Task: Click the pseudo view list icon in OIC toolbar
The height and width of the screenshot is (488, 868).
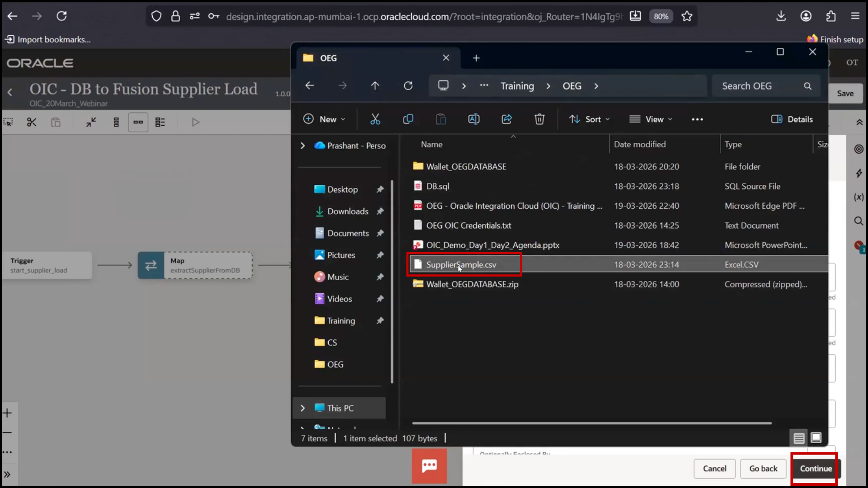Action: pos(160,122)
